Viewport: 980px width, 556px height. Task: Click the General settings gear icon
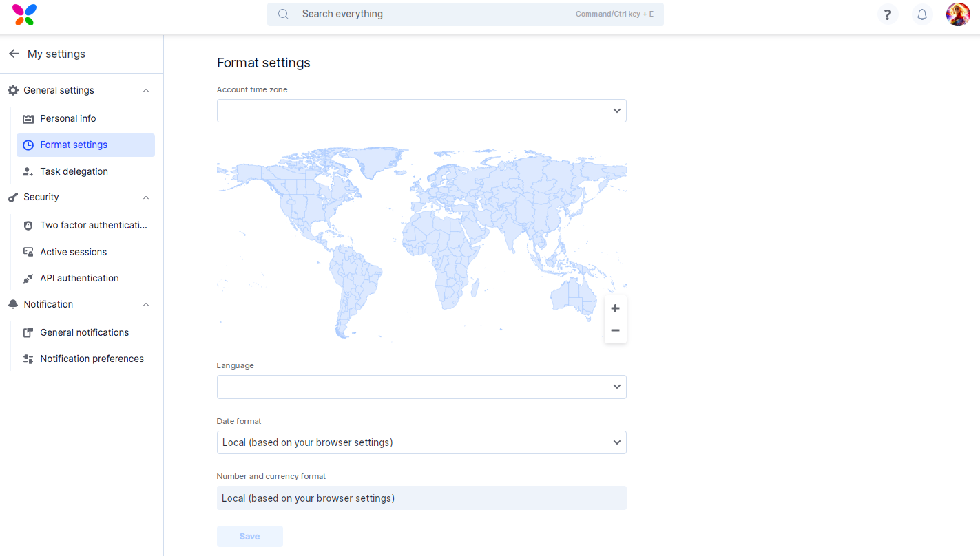click(x=13, y=90)
